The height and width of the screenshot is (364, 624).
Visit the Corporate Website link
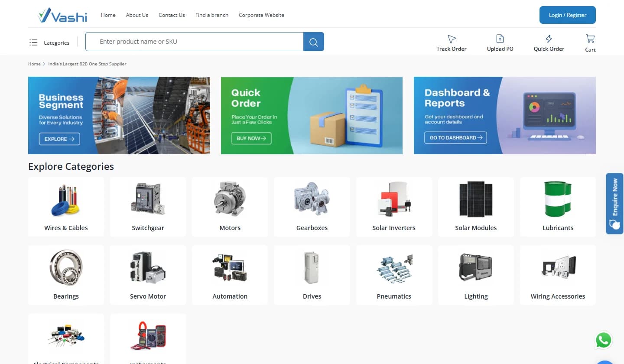pyautogui.click(x=261, y=15)
